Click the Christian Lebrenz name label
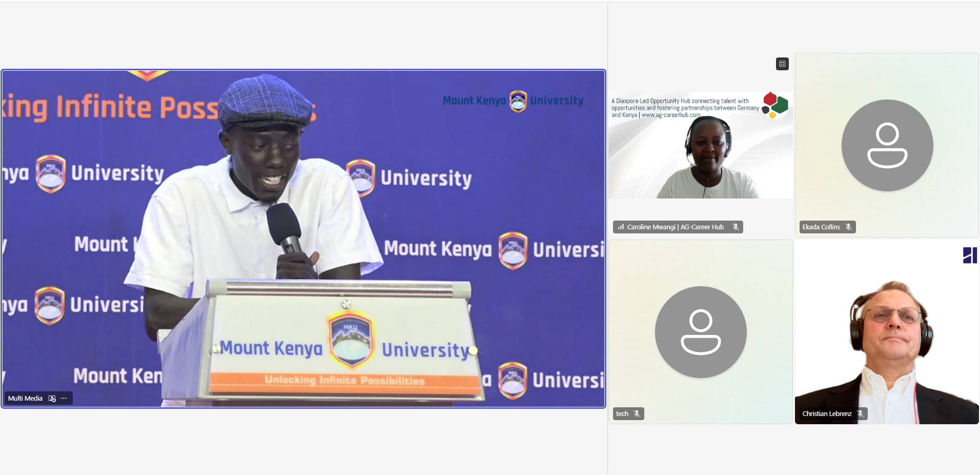This screenshot has width=980, height=475. click(827, 414)
